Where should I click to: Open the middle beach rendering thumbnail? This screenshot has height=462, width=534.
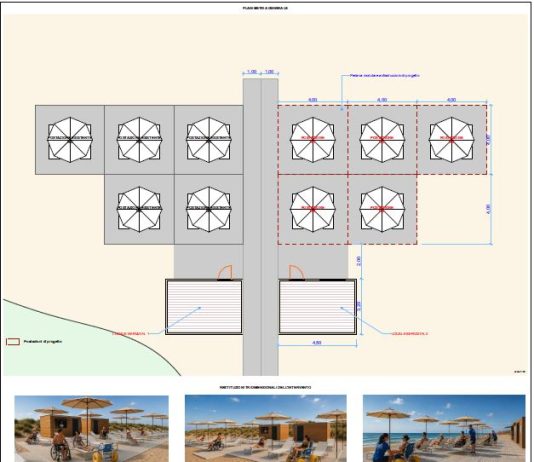pyautogui.click(x=266, y=429)
